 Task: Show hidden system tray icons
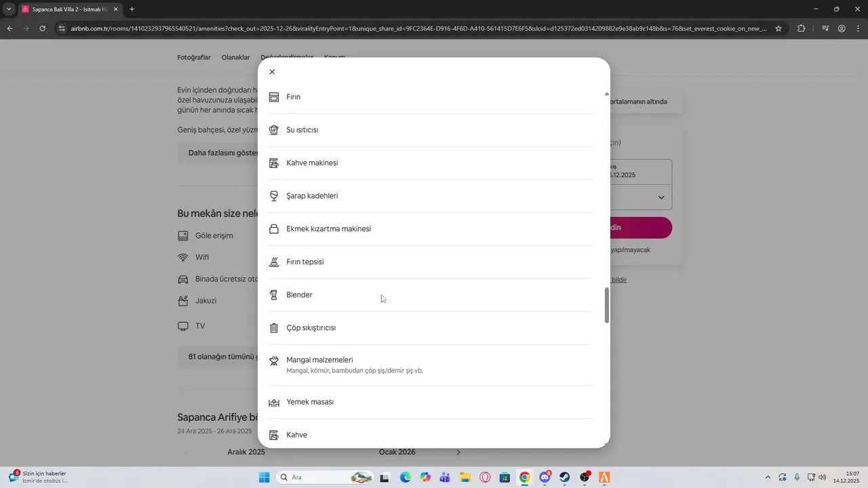[x=768, y=477]
